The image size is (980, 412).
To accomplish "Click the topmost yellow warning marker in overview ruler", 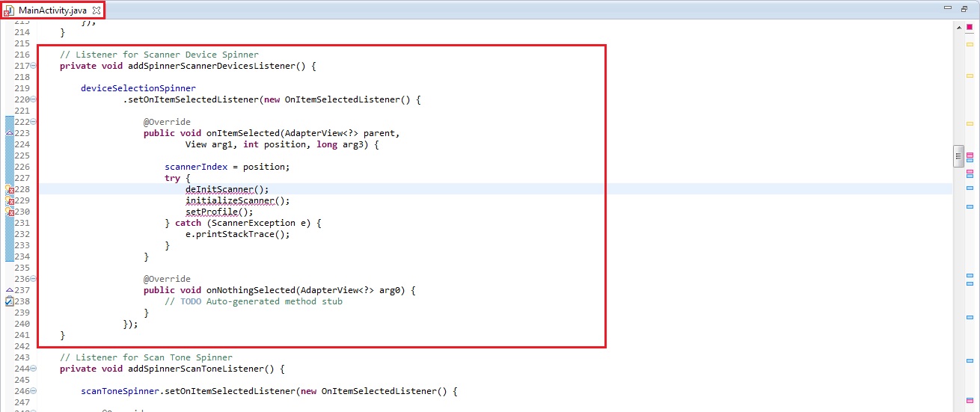I will coord(970,45).
